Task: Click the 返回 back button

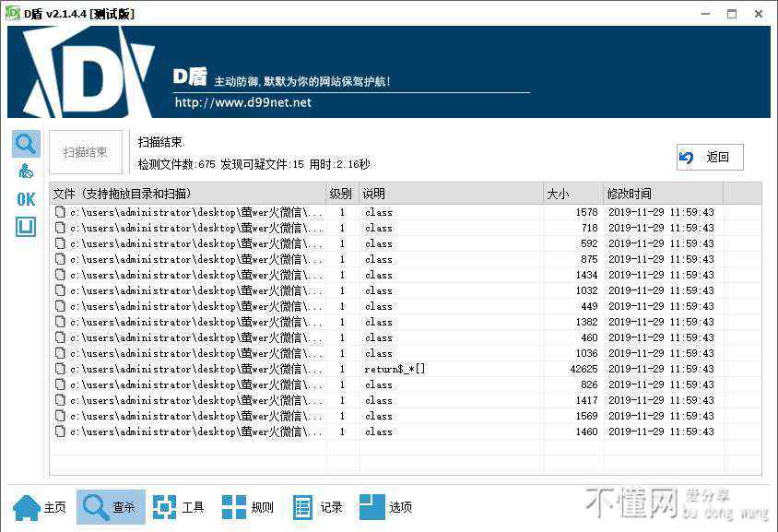Action: click(710, 158)
